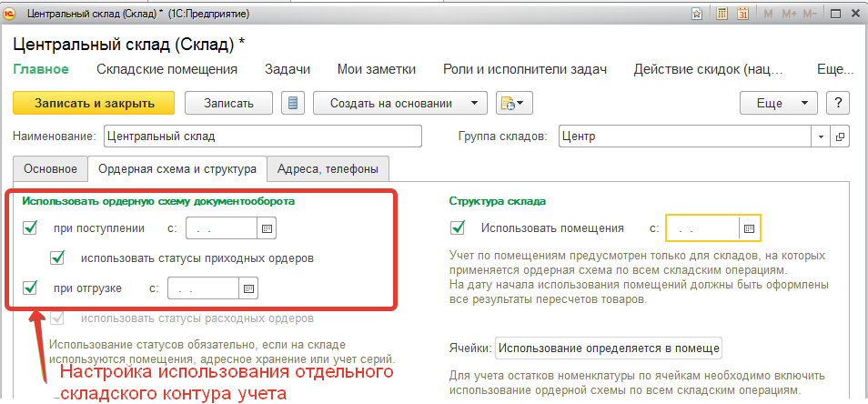Open calendar picker for при отгрузке date

pos(248,288)
